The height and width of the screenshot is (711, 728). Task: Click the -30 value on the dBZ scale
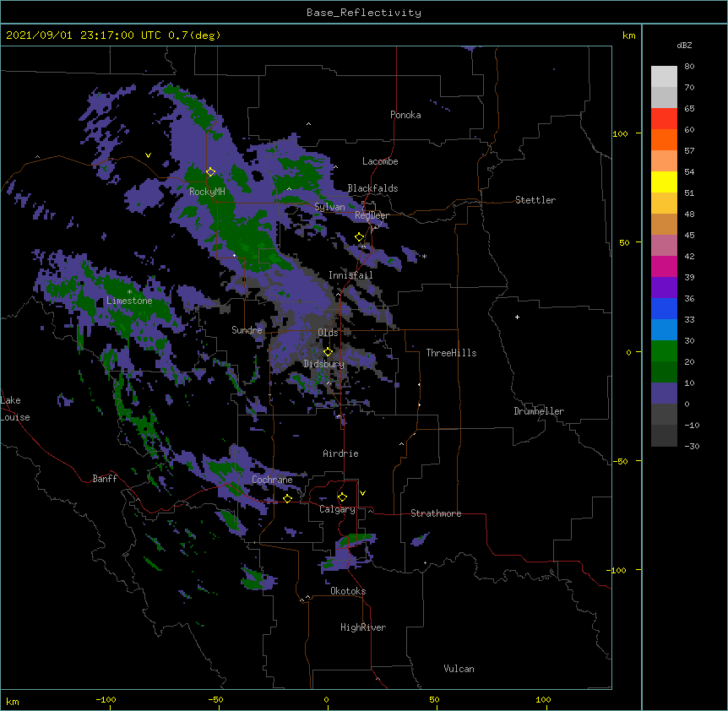[692, 446]
